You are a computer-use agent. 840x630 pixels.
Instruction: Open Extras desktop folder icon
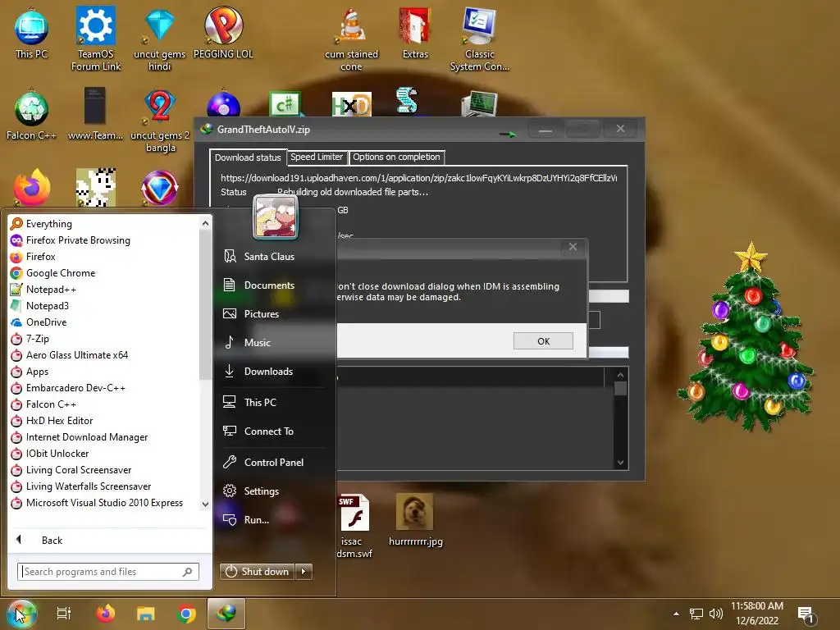coord(415,33)
